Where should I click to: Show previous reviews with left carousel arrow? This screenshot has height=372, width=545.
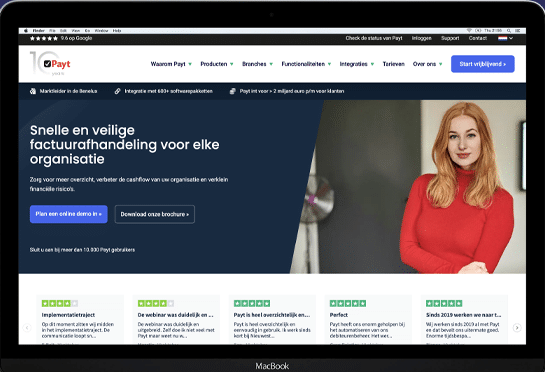point(27,327)
